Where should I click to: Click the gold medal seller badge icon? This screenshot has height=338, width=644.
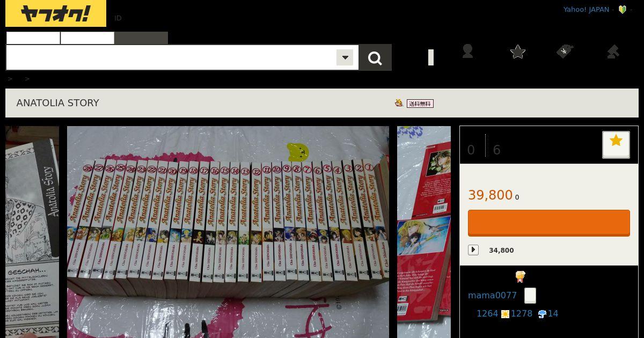click(x=520, y=277)
